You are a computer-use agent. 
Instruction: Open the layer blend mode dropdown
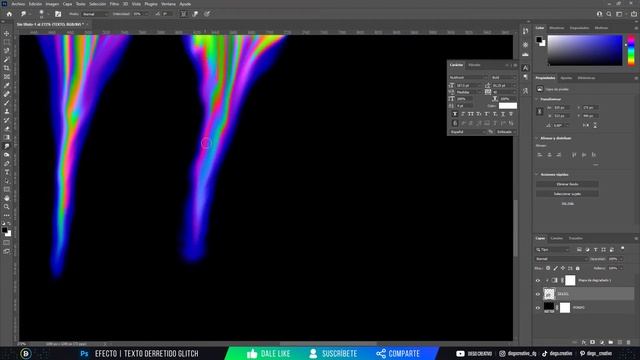pyautogui.click(x=561, y=259)
